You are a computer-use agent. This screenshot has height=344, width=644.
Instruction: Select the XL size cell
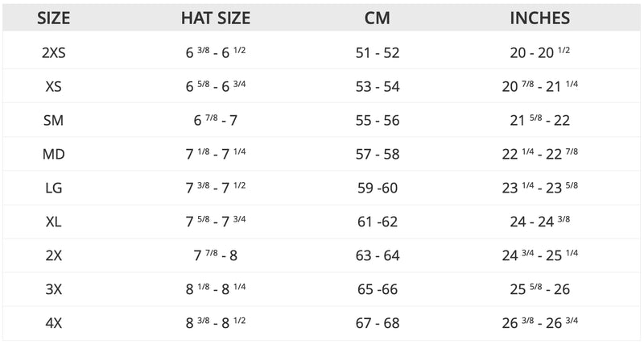(x=54, y=222)
